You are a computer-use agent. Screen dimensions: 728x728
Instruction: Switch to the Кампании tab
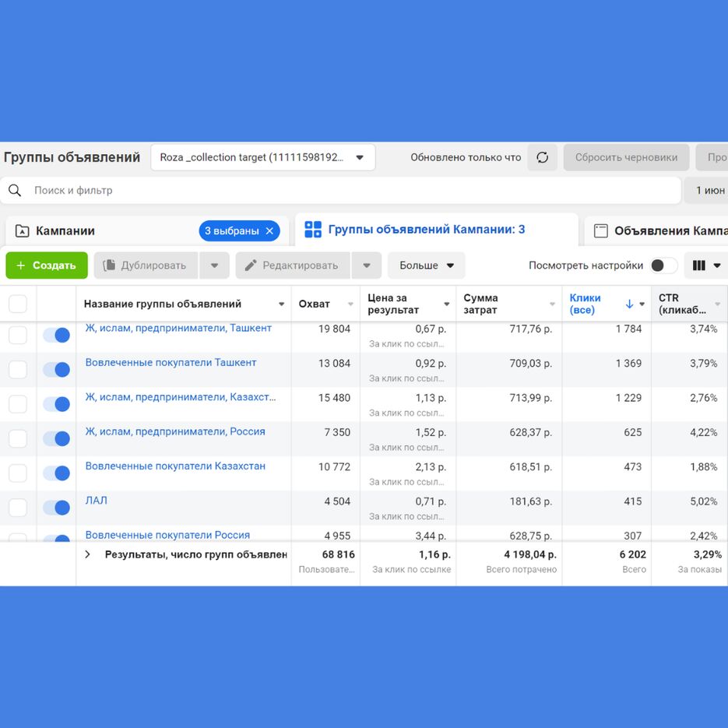tap(147, 230)
